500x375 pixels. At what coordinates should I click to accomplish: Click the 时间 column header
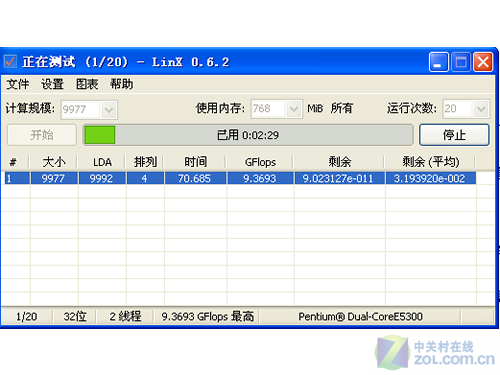point(195,162)
